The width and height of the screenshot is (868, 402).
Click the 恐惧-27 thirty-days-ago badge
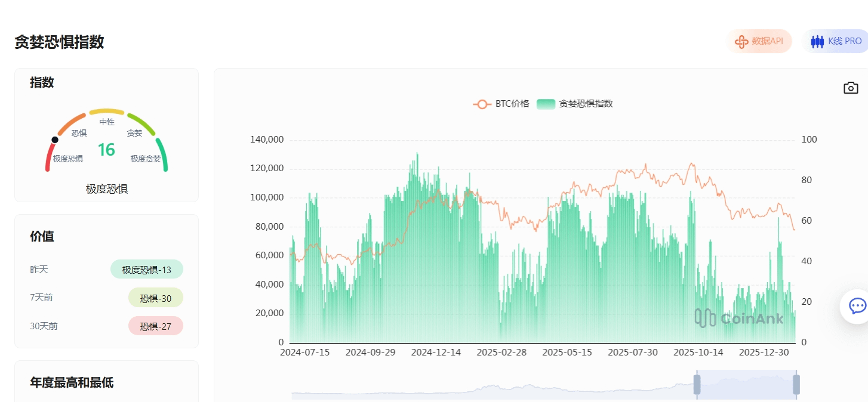[x=155, y=326]
